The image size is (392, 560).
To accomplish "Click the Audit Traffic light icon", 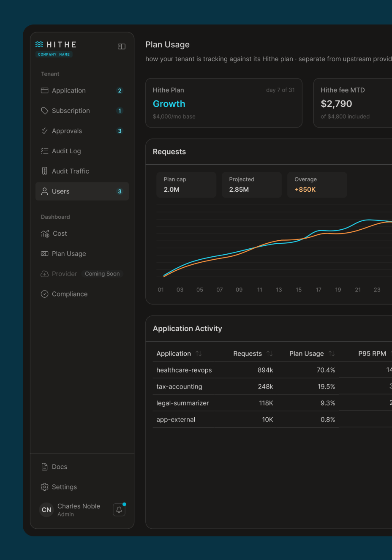I will [x=44, y=171].
